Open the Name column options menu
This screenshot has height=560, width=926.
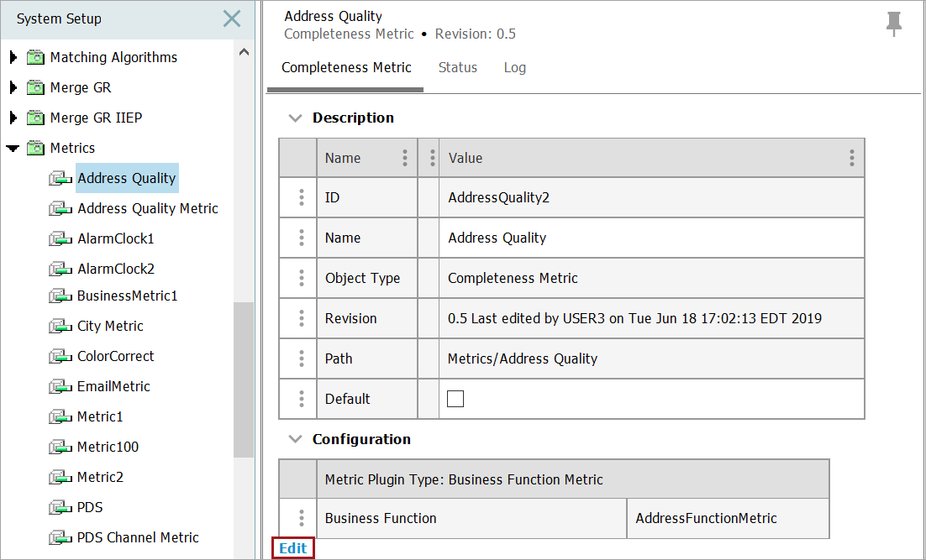point(405,158)
